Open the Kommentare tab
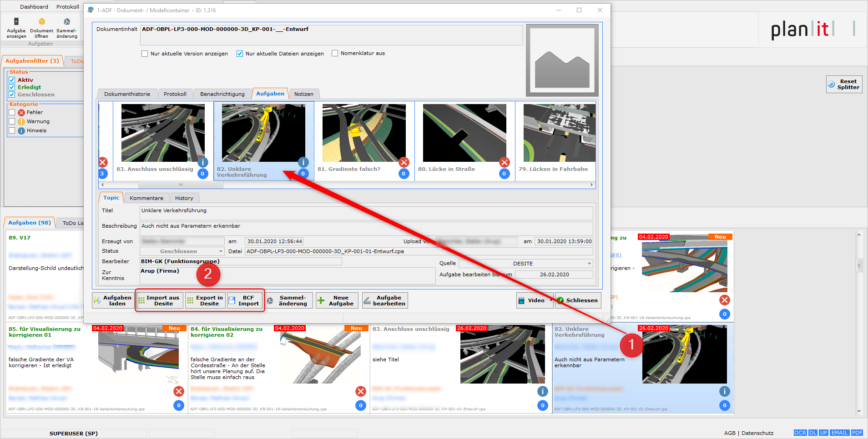This screenshot has width=868, height=439. coord(146,198)
